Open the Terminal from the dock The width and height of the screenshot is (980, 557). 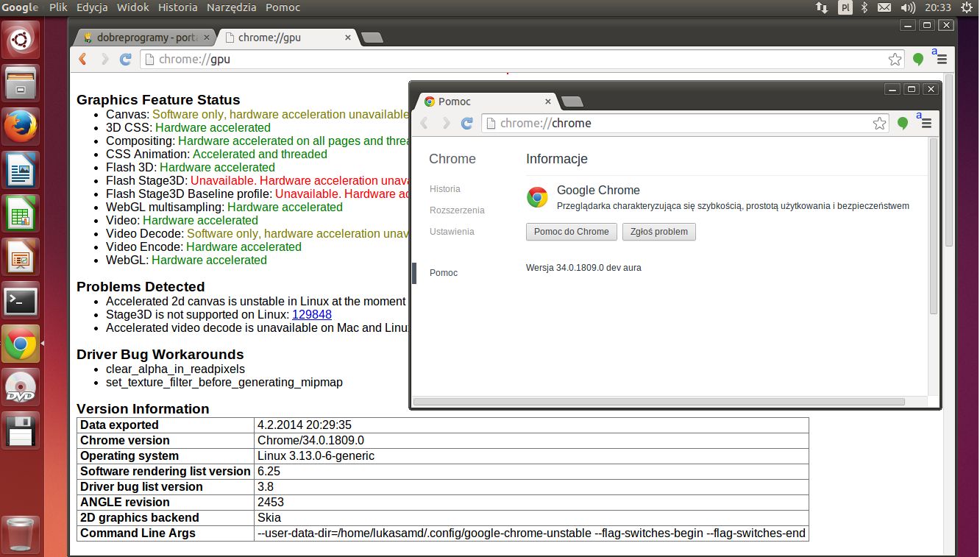[21, 300]
